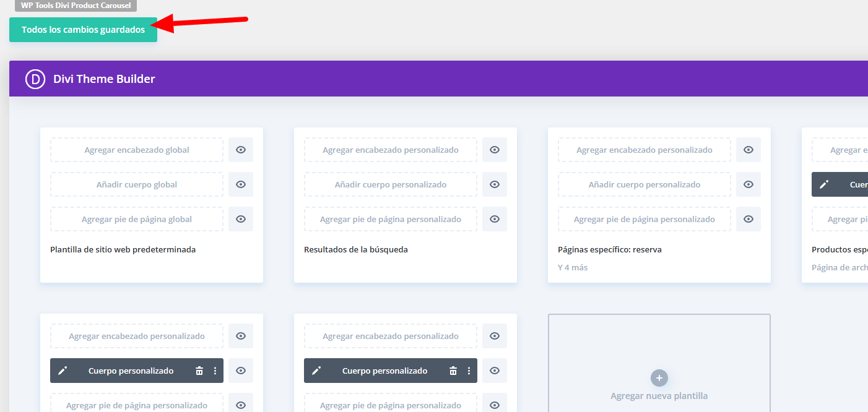Add custom header in 'Resultados de la búsqueda' card
The height and width of the screenshot is (412, 868).
coord(391,150)
